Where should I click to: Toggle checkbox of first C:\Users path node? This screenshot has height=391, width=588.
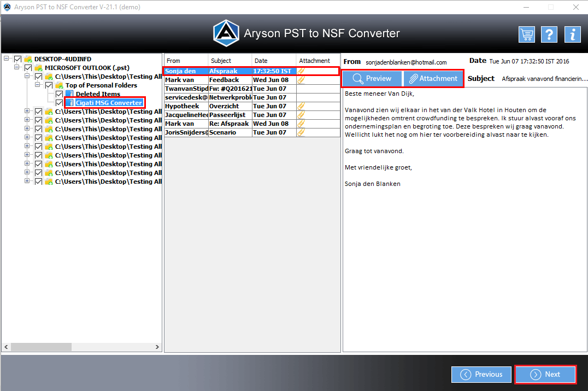tap(38, 77)
